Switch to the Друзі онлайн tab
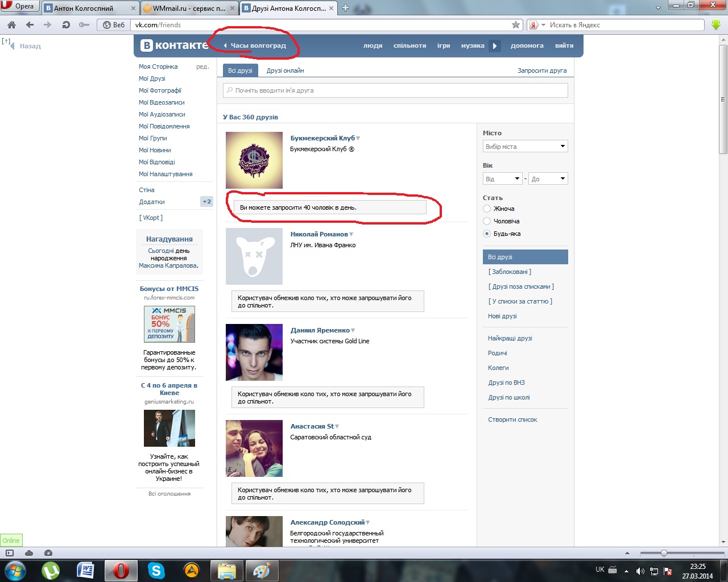The width and height of the screenshot is (728, 582). (x=285, y=70)
